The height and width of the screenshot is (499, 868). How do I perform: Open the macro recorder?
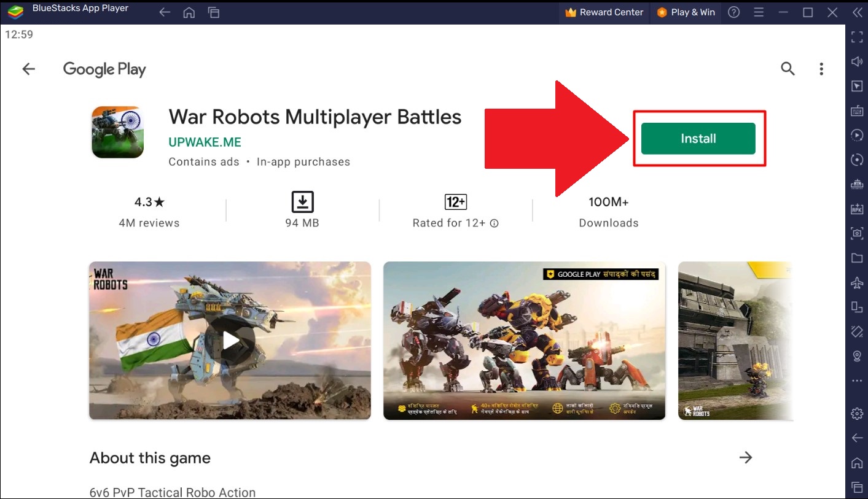point(857,135)
